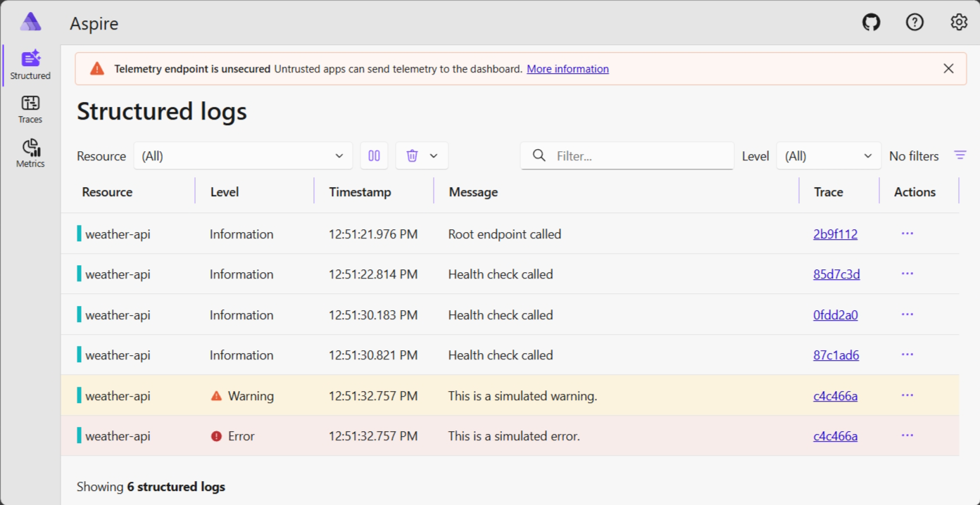Open the Level dropdown showing (All)
Screen dimensions: 980x505
pyautogui.click(x=829, y=155)
